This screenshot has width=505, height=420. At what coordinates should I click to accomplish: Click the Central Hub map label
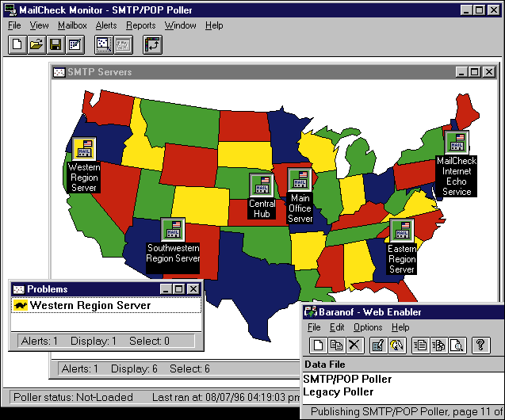(x=262, y=208)
